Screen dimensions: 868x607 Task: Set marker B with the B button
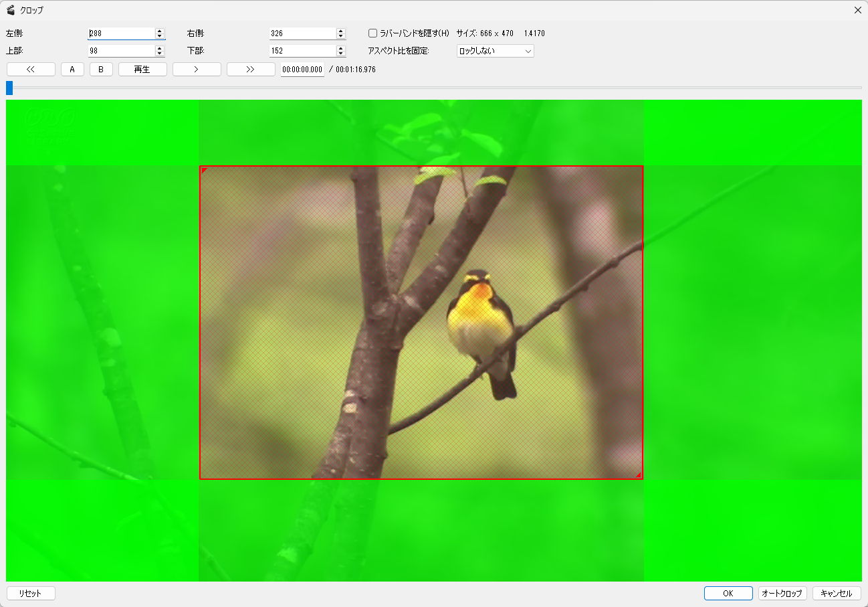tap(101, 69)
